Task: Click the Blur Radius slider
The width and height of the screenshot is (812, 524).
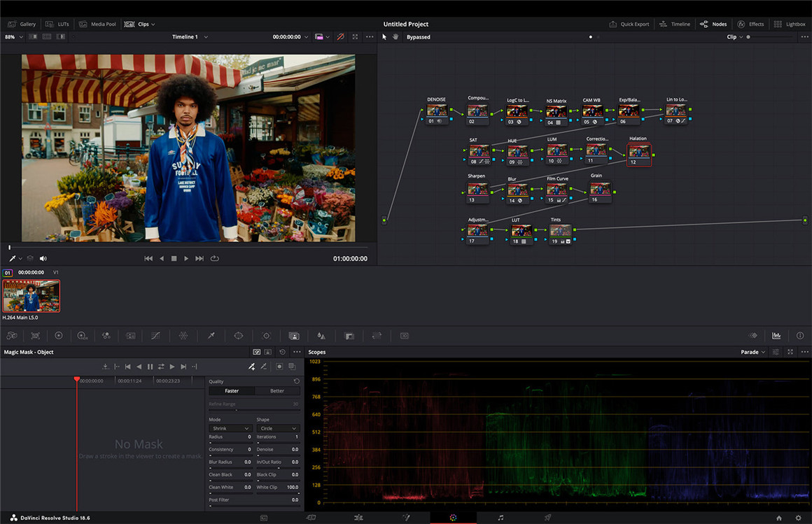Action: point(230,467)
